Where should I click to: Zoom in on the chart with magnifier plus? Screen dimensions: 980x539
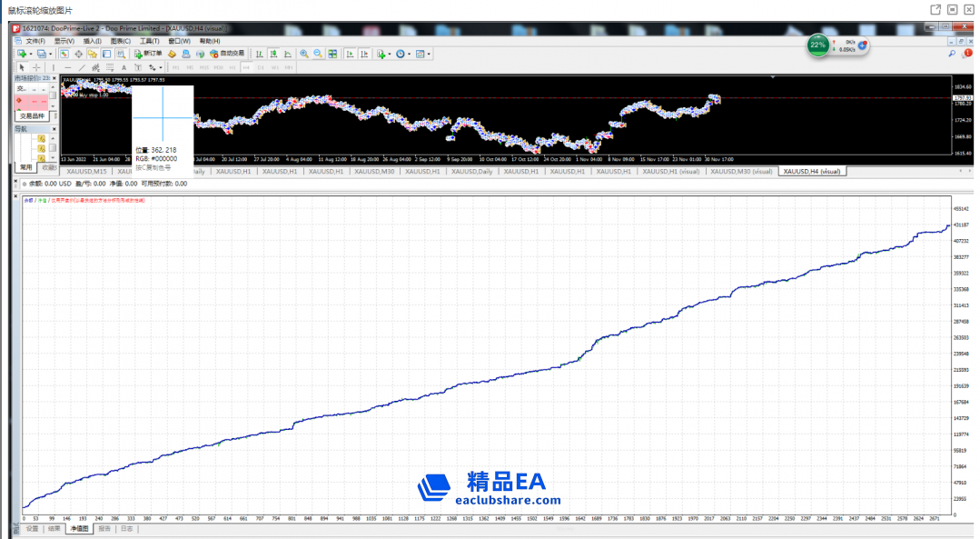pyautogui.click(x=304, y=54)
